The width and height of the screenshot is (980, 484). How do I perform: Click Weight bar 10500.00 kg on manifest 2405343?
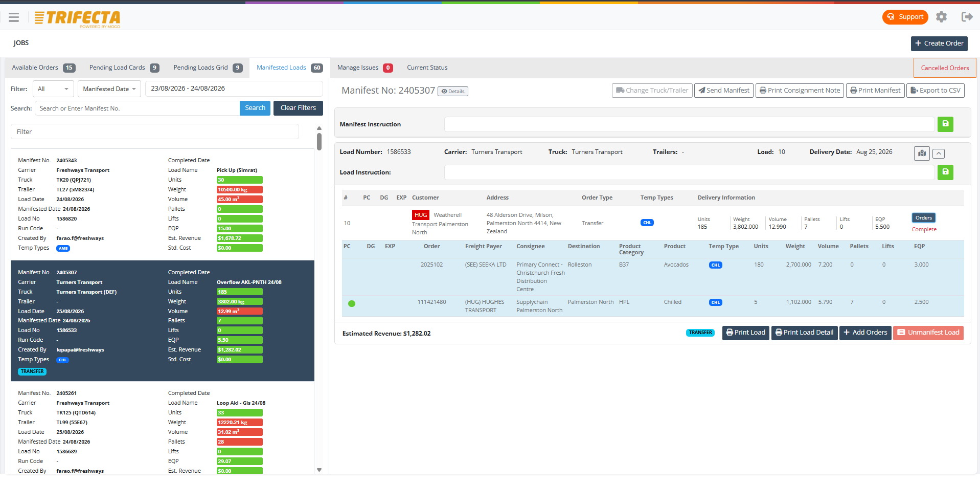point(240,190)
